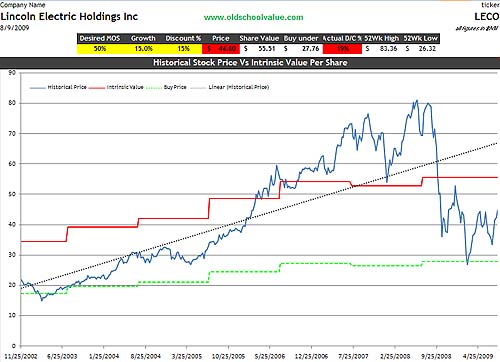Click the 5/25/2006 x-axis date
The width and height of the screenshot is (500, 362).
pyautogui.click(x=270, y=356)
